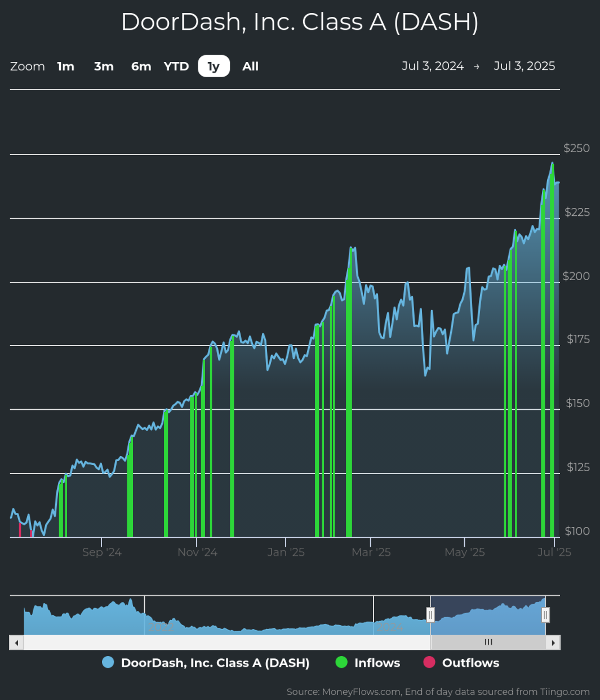
Task: Click the Nov '24 axis label
Action: pos(197,552)
